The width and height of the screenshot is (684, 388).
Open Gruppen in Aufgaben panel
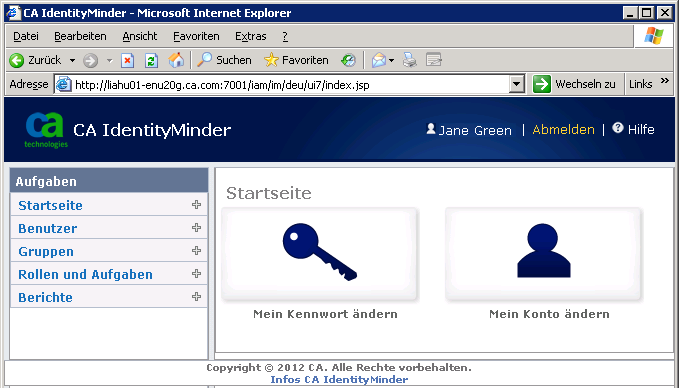coord(46,251)
